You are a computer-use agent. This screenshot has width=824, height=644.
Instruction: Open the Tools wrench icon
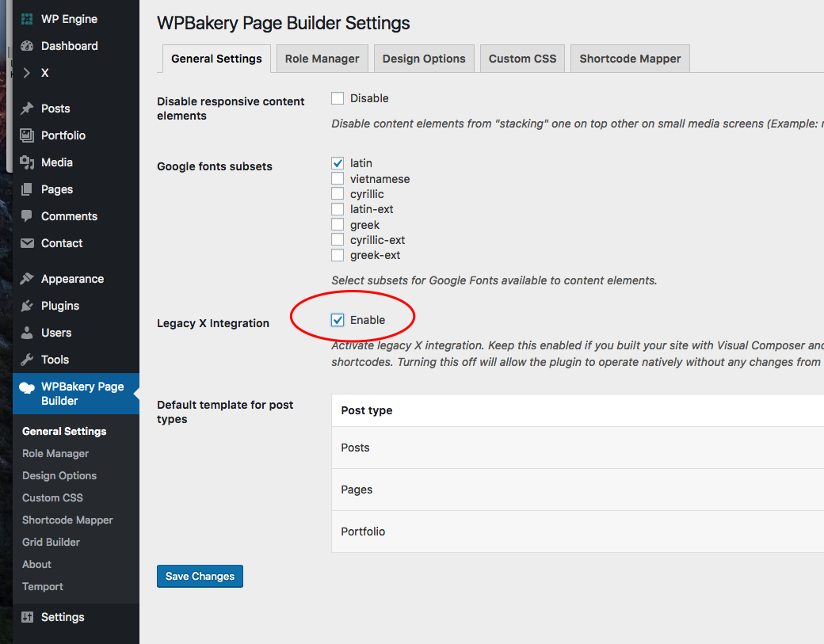tap(27, 359)
